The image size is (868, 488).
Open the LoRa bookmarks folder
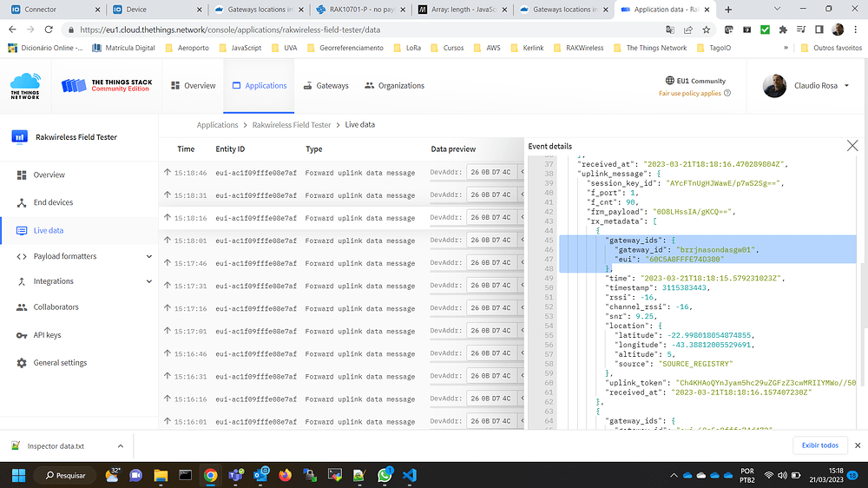407,48
